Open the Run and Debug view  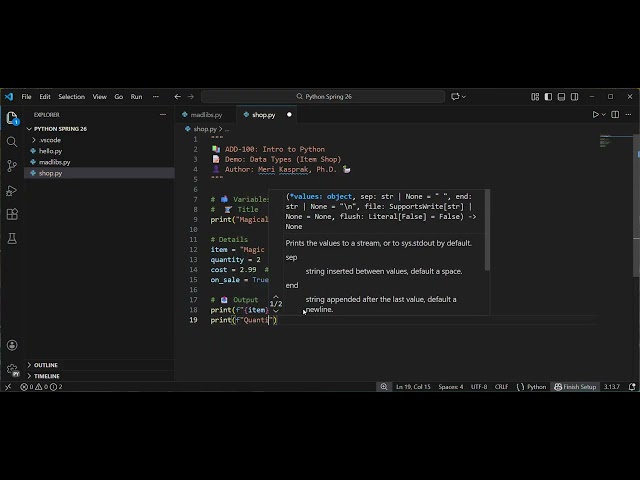tap(12, 189)
